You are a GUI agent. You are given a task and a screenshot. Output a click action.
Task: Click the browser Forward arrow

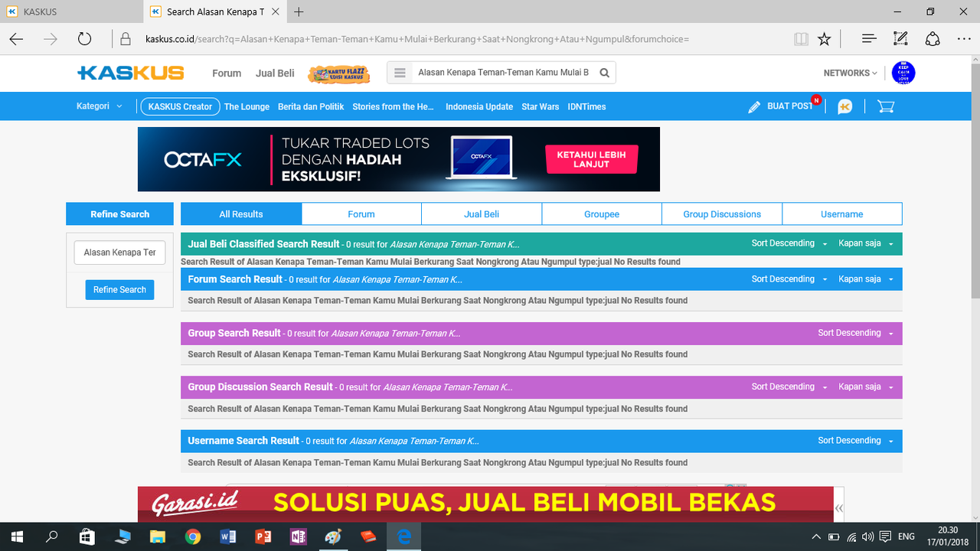click(x=51, y=39)
